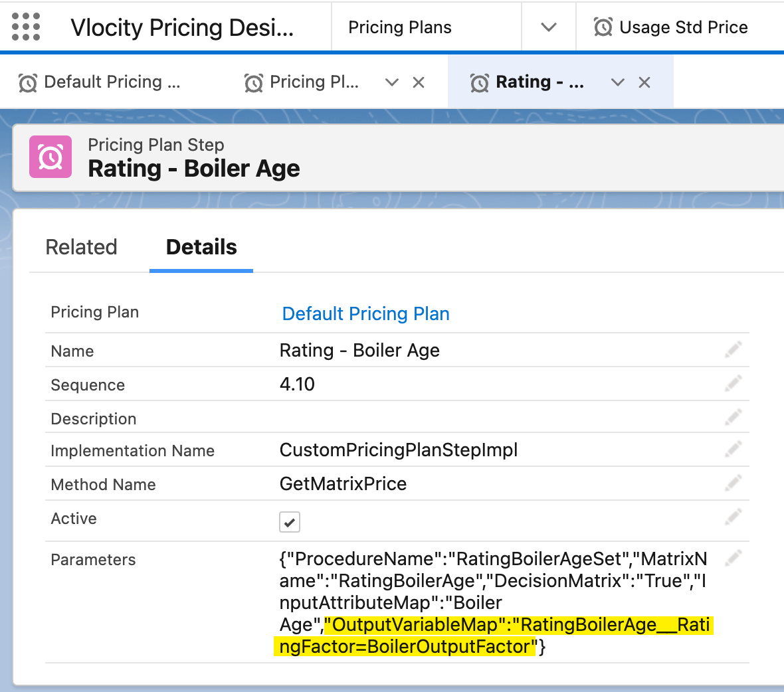Image resolution: width=784 pixels, height=692 pixels.
Task: Edit the Parameters field pencil icon
Action: (733, 558)
